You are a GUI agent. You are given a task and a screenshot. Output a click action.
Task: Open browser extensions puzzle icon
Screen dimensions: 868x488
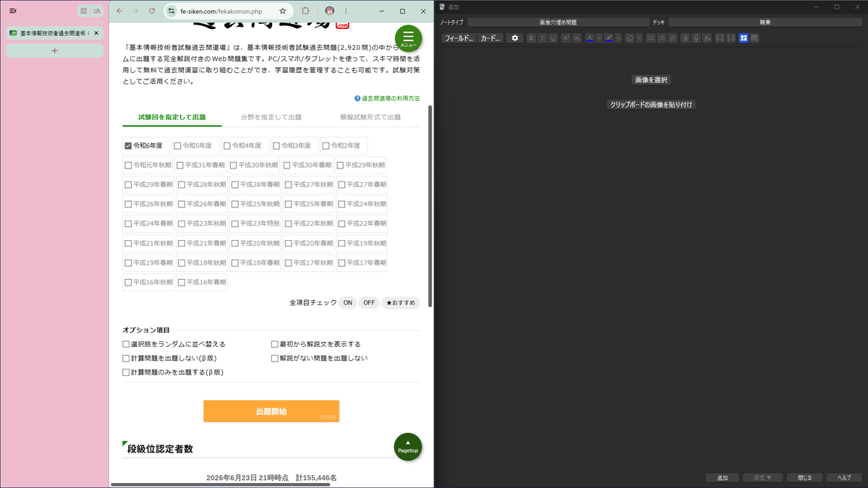tap(305, 11)
